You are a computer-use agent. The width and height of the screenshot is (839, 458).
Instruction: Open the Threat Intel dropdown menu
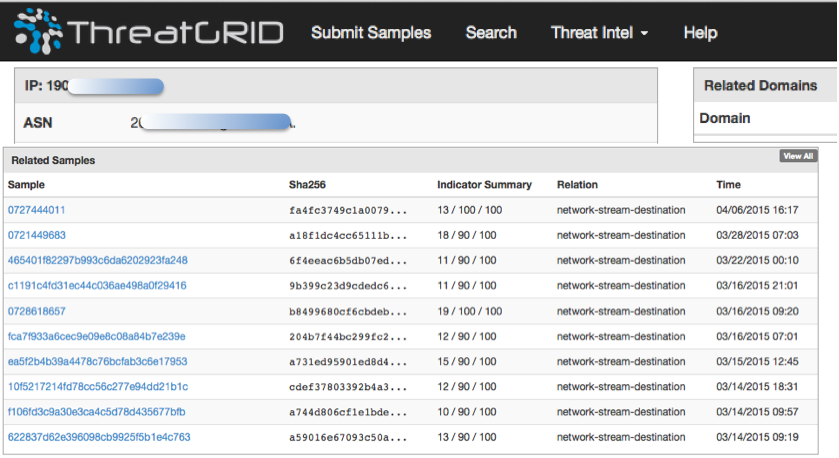tap(599, 33)
